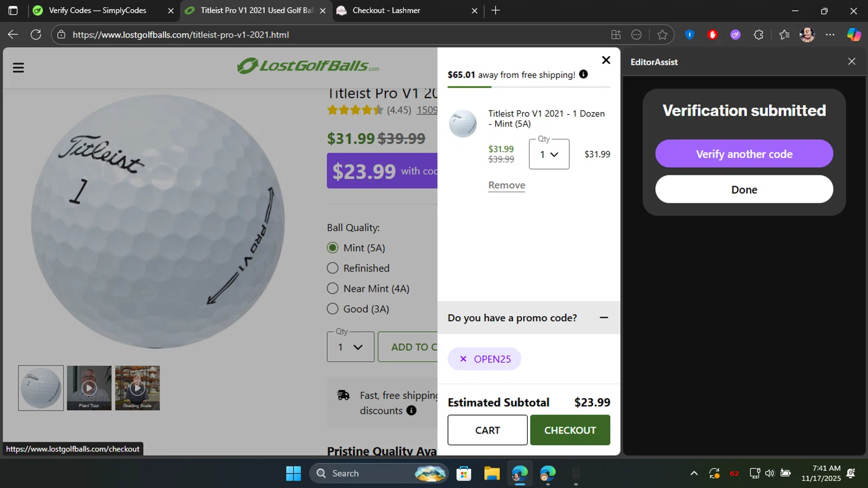Click the Done button in EditorAssist

(x=744, y=189)
